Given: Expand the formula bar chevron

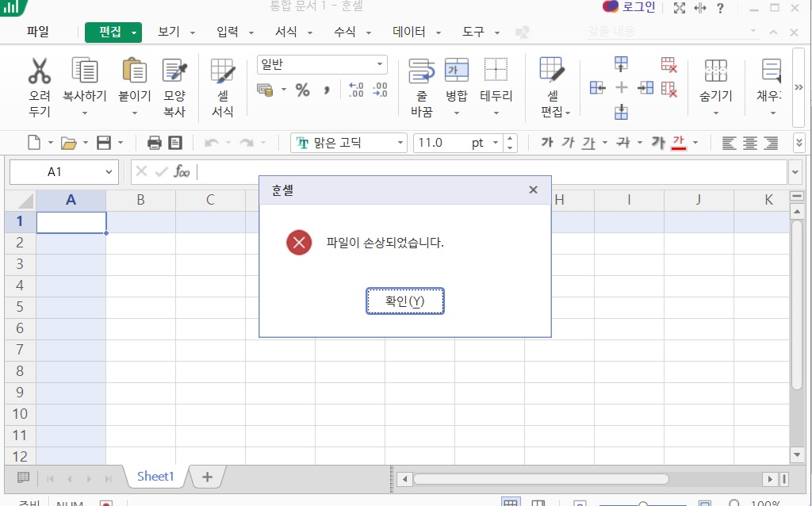Looking at the screenshot, I should tap(795, 172).
